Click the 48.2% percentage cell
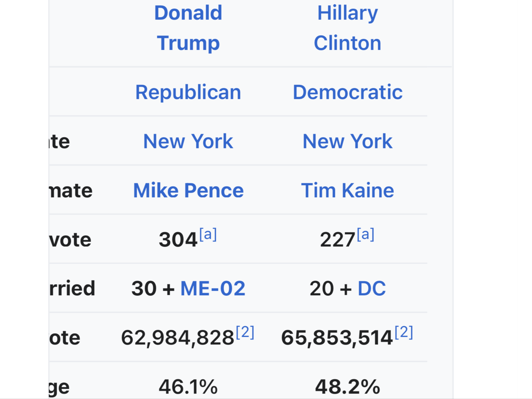 pos(348,387)
